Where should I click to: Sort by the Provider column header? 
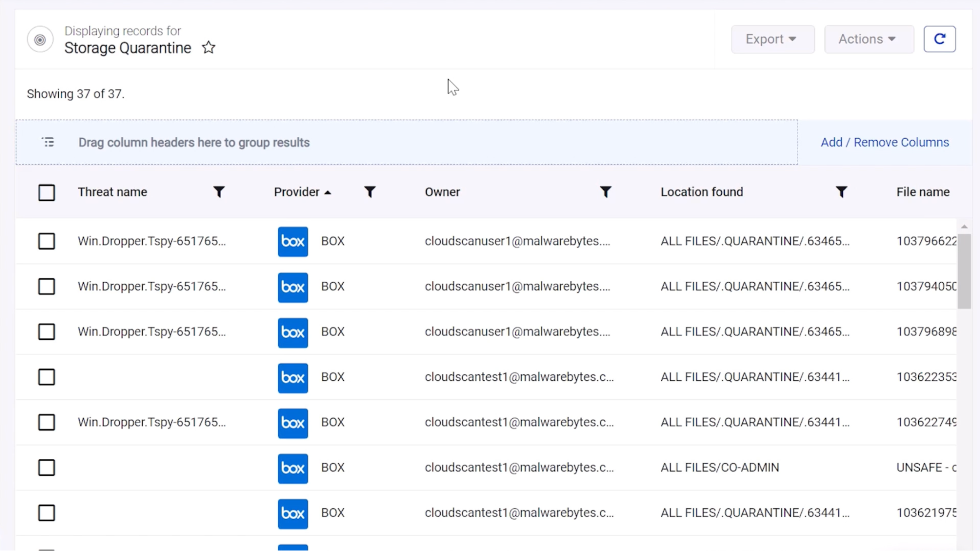pos(297,192)
